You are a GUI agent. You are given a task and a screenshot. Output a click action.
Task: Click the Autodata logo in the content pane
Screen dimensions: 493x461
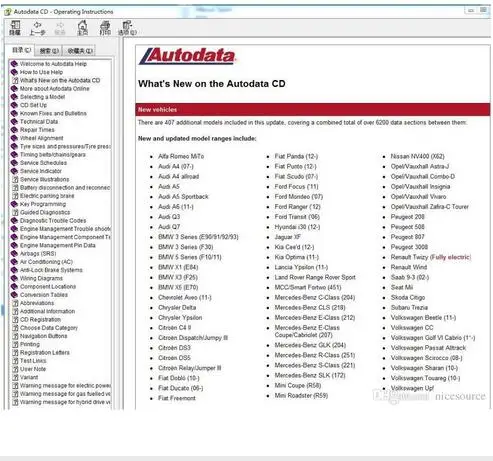click(187, 56)
